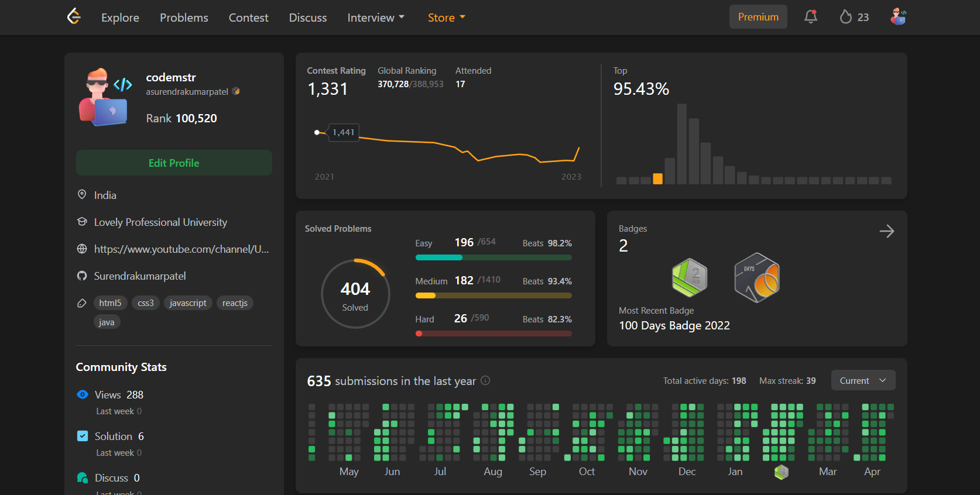Expand the Interview dropdown
The width and height of the screenshot is (980, 495).
pos(376,18)
